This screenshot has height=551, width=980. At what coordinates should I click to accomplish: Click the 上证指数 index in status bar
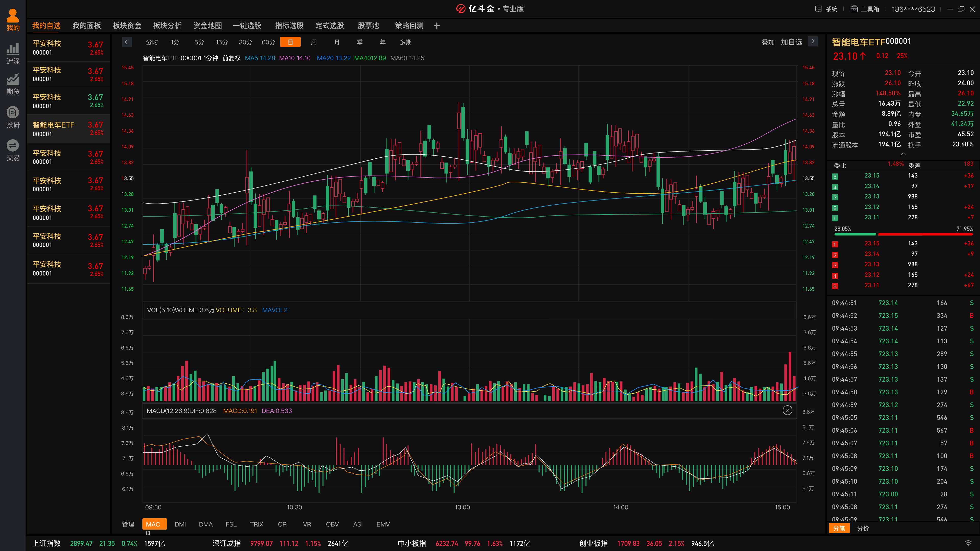point(46,543)
